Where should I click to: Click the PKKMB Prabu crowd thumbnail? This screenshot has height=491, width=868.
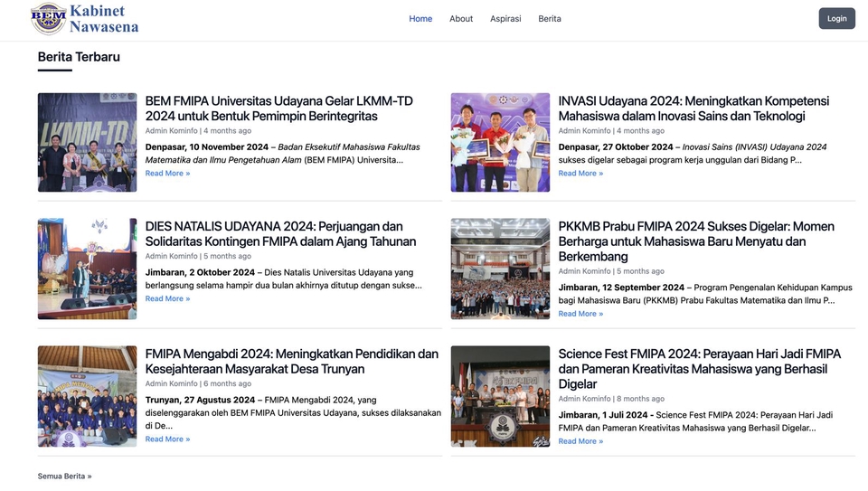pyautogui.click(x=500, y=269)
